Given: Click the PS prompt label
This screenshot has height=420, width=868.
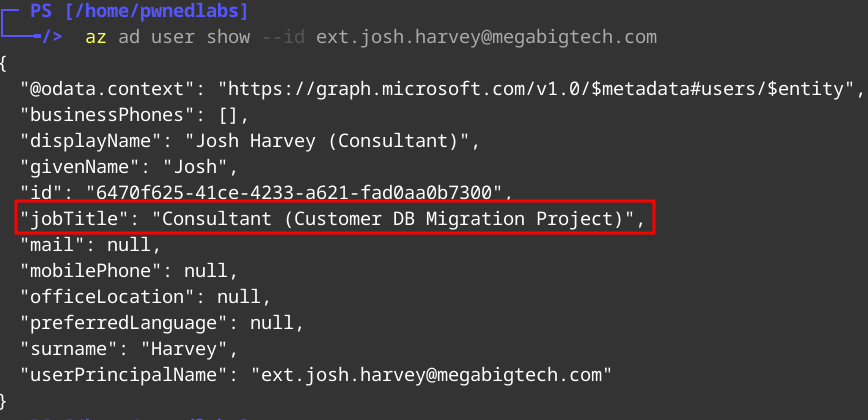Looking at the screenshot, I should pyautogui.click(x=41, y=11).
